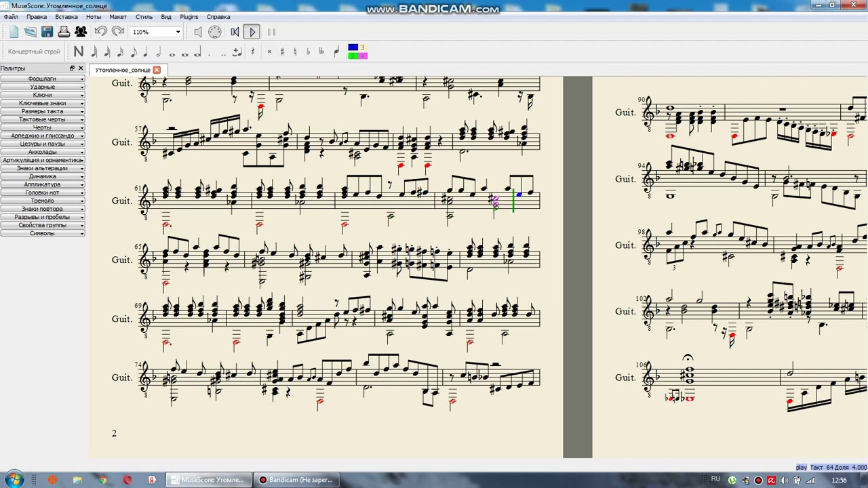Expand the Тремоло palette
The height and width of the screenshot is (488, 868).
tap(43, 201)
